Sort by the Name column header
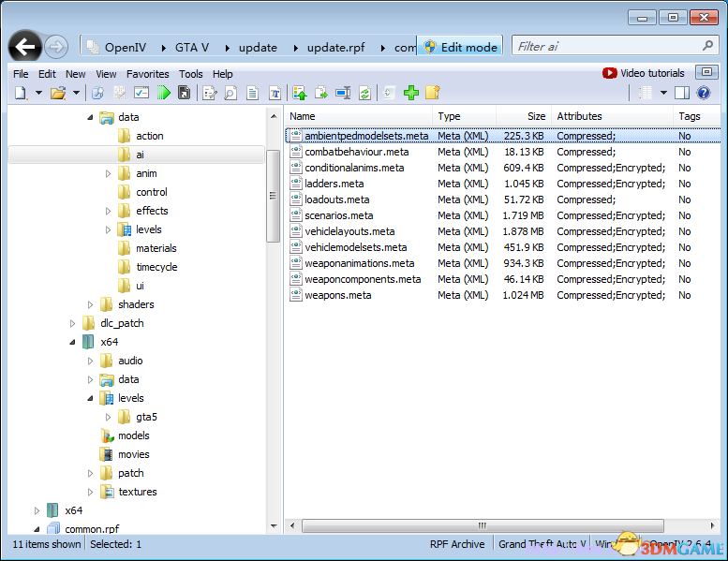This screenshot has width=728, height=561. tap(359, 116)
